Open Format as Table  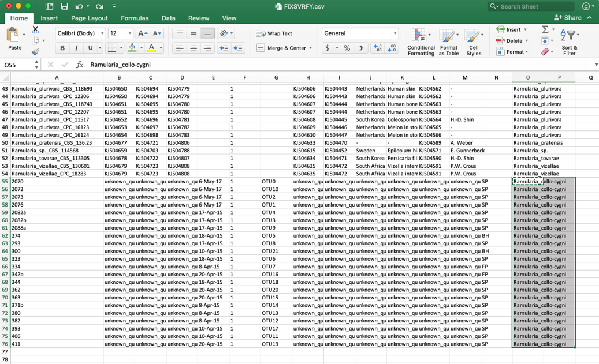pos(448,42)
